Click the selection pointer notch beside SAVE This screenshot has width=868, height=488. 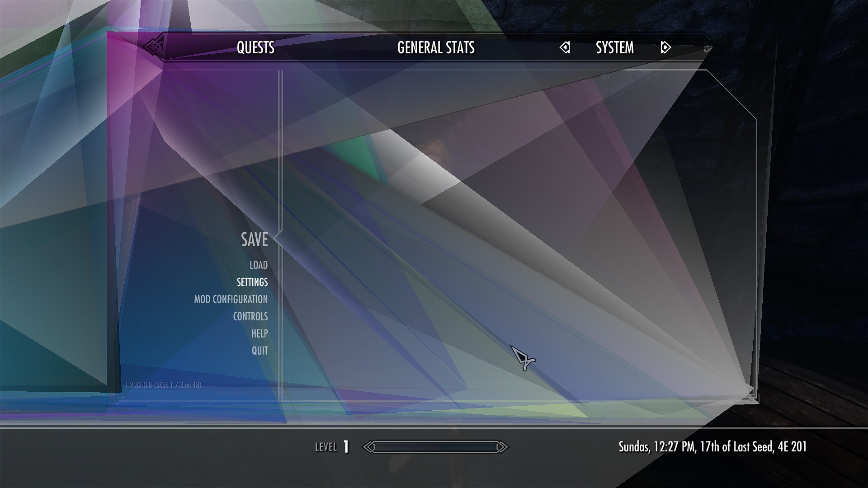tap(278, 239)
